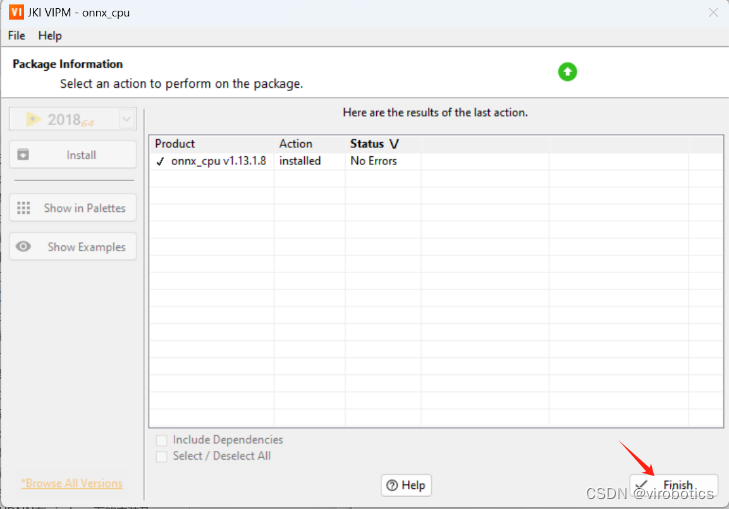Open the Help menu
The width and height of the screenshot is (729, 509).
50,36
